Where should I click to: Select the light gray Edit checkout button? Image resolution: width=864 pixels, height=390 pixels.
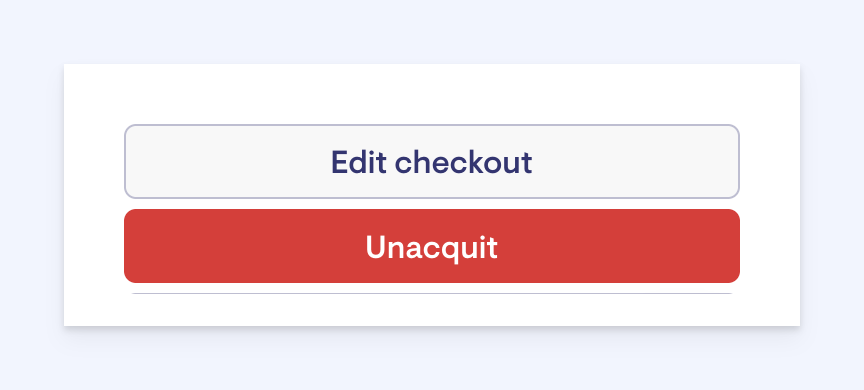click(x=431, y=161)
